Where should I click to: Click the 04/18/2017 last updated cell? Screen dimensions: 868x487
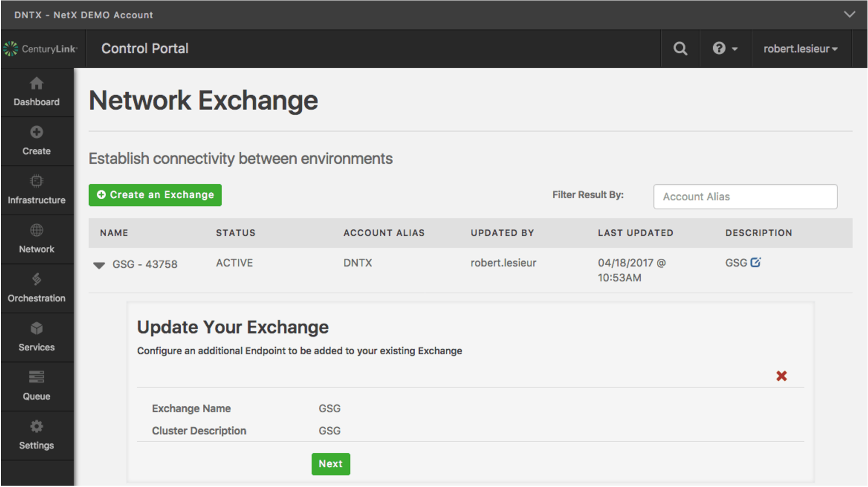pos(631,270)
